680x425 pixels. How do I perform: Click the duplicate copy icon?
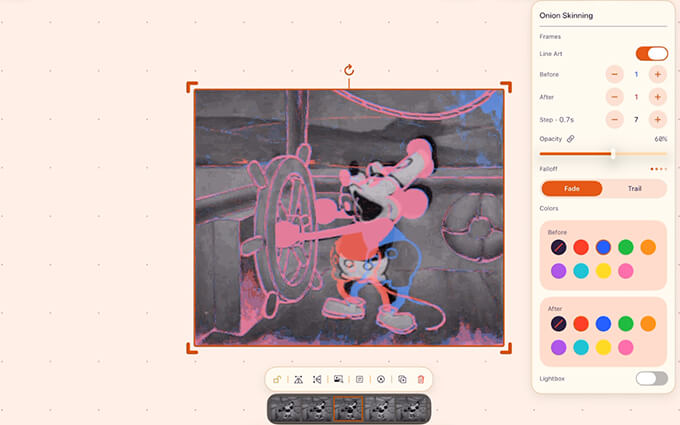tap(402, 379)
